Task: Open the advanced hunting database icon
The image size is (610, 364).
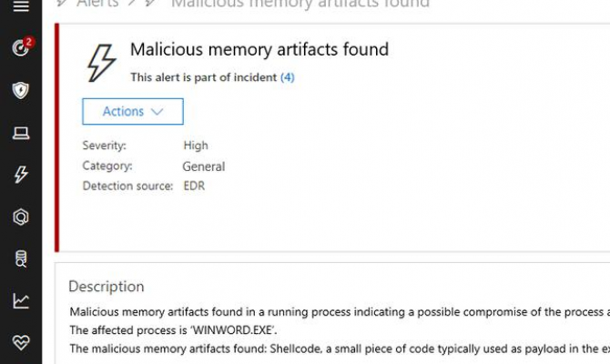Action: point(20,258)
